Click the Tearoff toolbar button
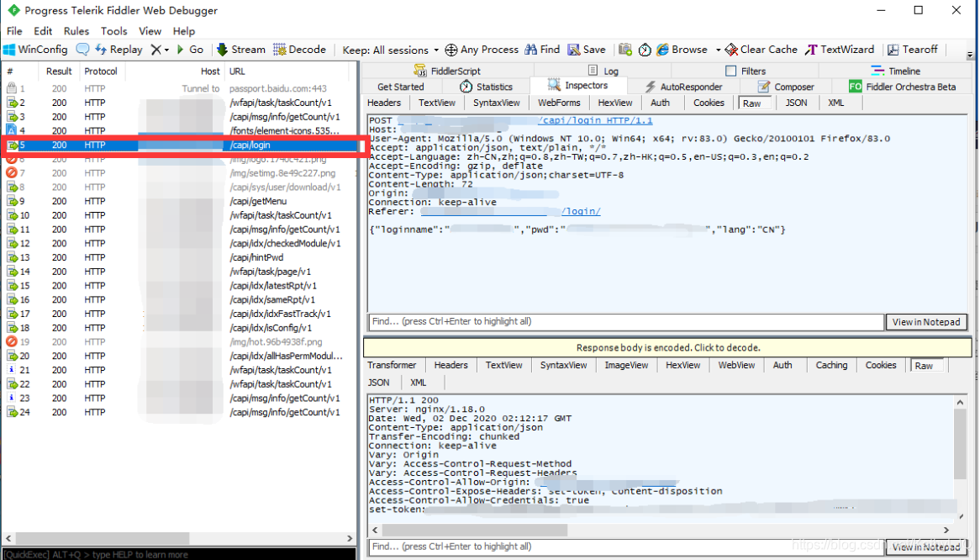 tap(913, 50)
